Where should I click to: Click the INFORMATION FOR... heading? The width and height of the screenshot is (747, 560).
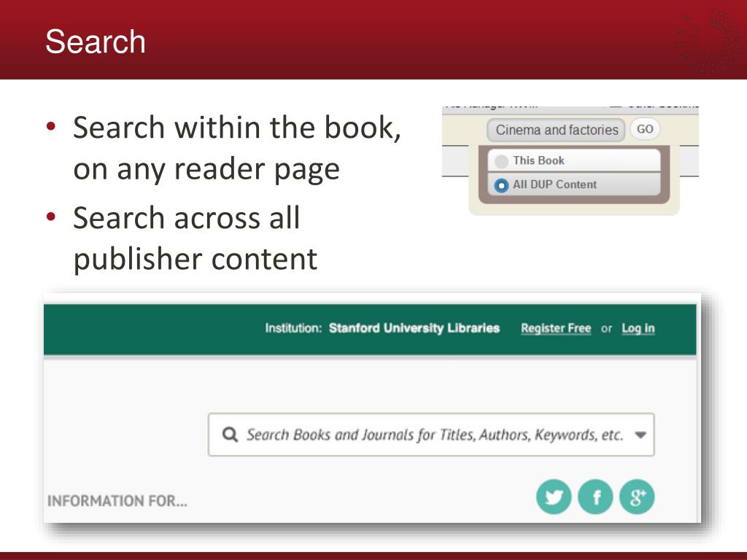coord(117,501)
